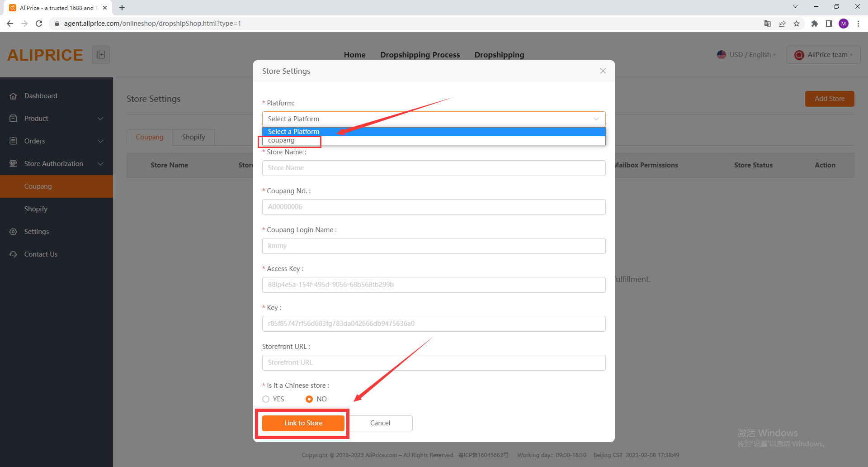The width and height of the screenshot is (868, 467).
Task: Toggle the browser side panel icon
Action: (829, 24)
